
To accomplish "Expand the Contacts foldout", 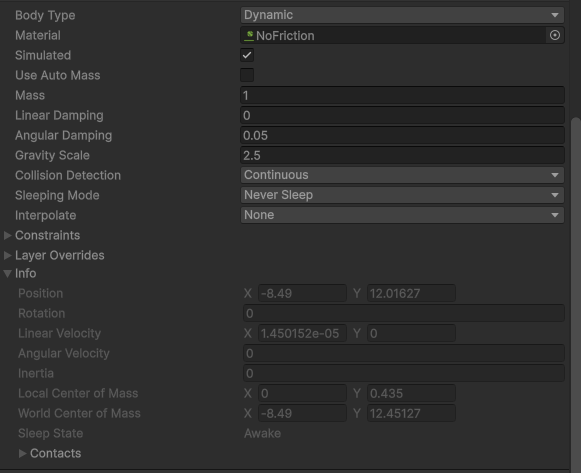I will click(22, 453).
